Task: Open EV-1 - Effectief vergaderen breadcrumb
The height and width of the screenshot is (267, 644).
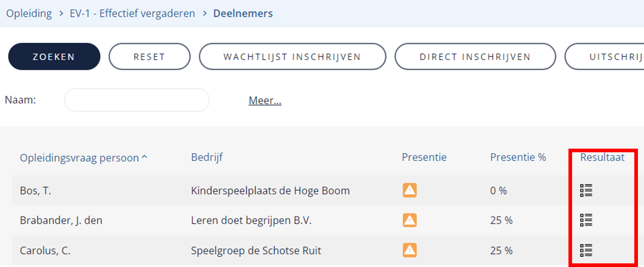Action: pyautogui.click(x=132, y=13)
